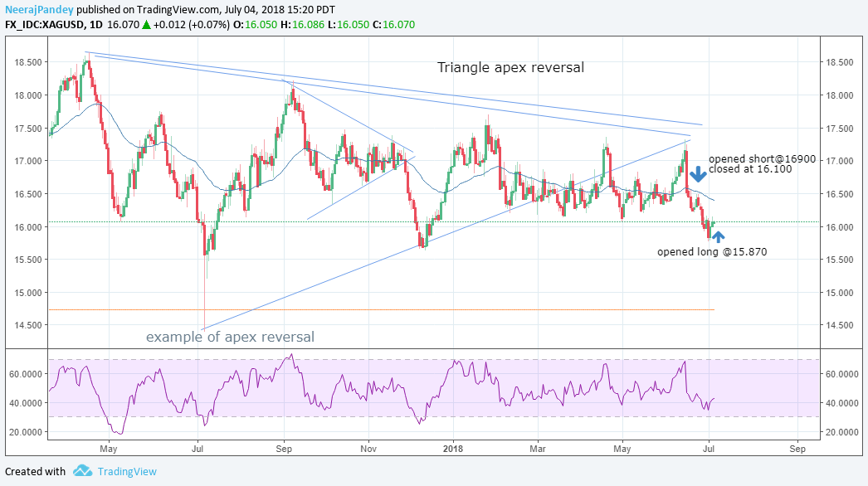Click 60.0000 on the left RSI axis

(x=26, y=374)
